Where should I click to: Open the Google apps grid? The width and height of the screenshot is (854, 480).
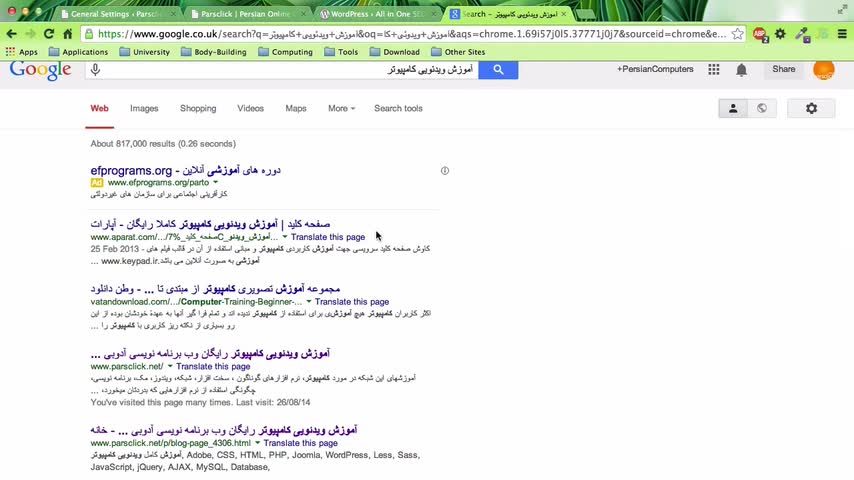713,69
